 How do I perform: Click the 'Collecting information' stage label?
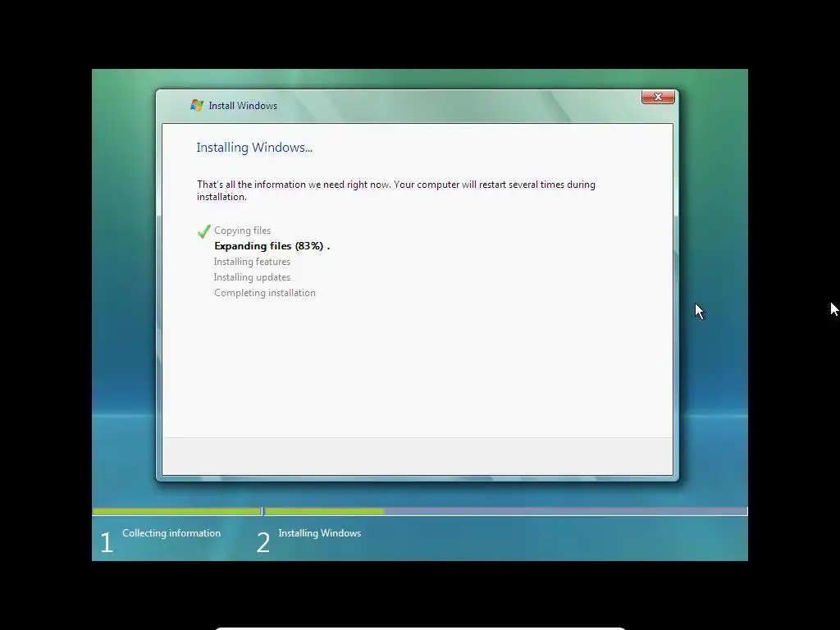point(171,533)
